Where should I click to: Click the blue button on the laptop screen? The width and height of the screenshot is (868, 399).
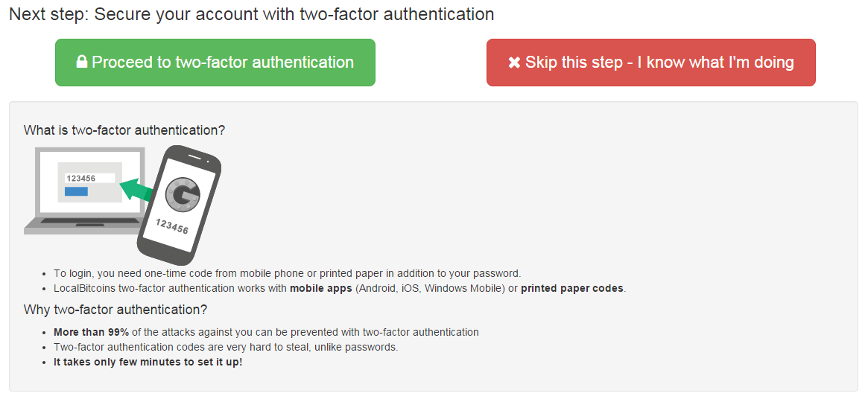click(x=77, y=192)
